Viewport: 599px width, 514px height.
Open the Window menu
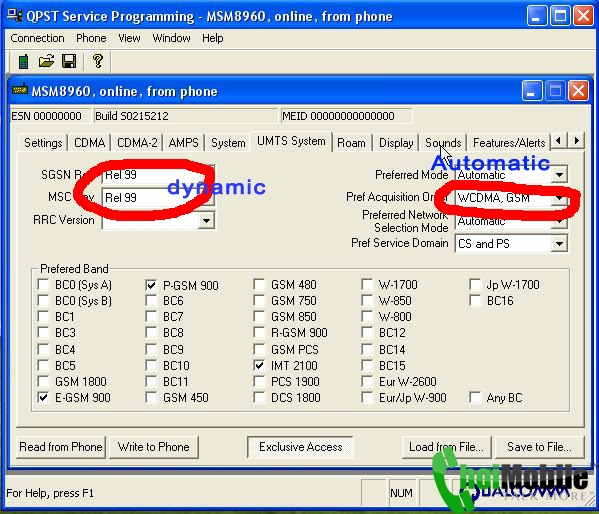pos(171,38)
